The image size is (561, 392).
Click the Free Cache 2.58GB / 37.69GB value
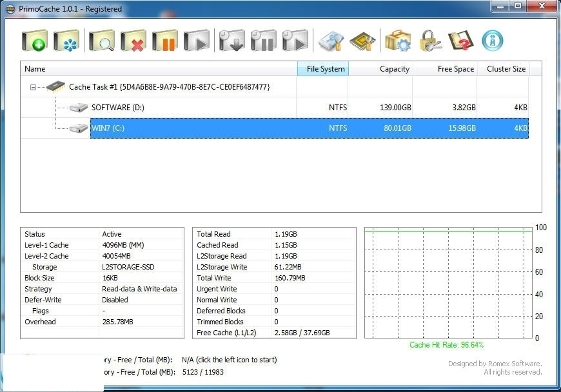(302, 333)
